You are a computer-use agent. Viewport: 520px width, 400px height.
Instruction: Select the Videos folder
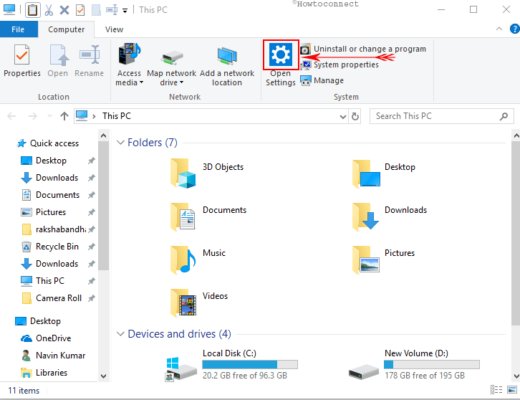coord(199,302)
